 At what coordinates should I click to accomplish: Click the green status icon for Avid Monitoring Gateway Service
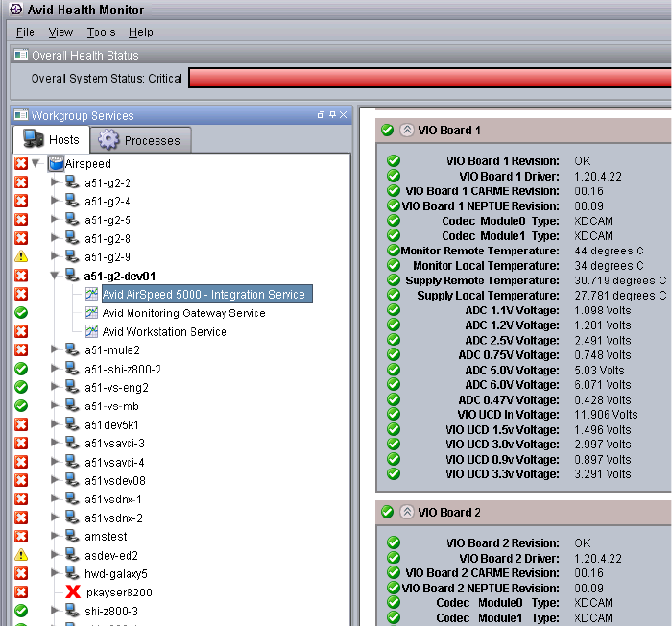pyautogui.click(x=21, y=313)
